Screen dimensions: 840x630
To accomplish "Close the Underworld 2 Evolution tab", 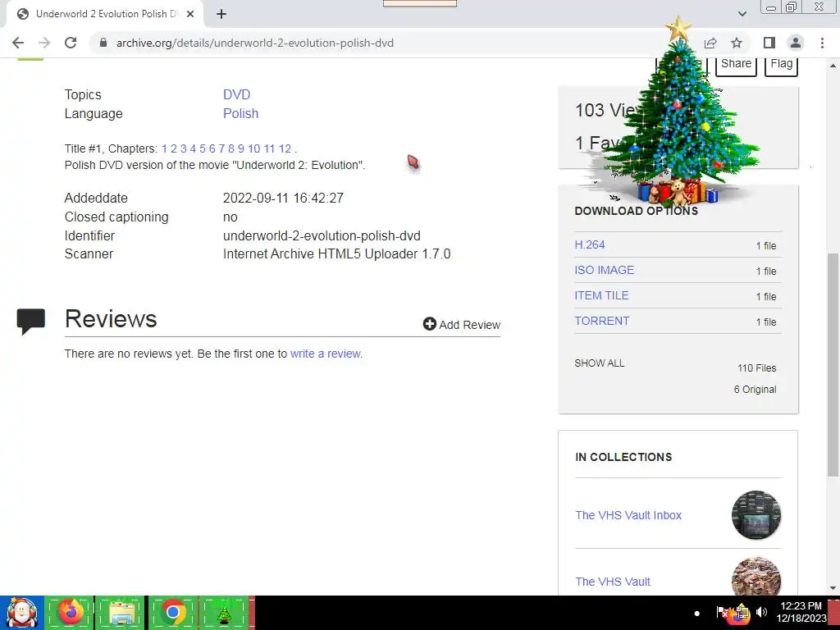I will (x=190, y=15).
